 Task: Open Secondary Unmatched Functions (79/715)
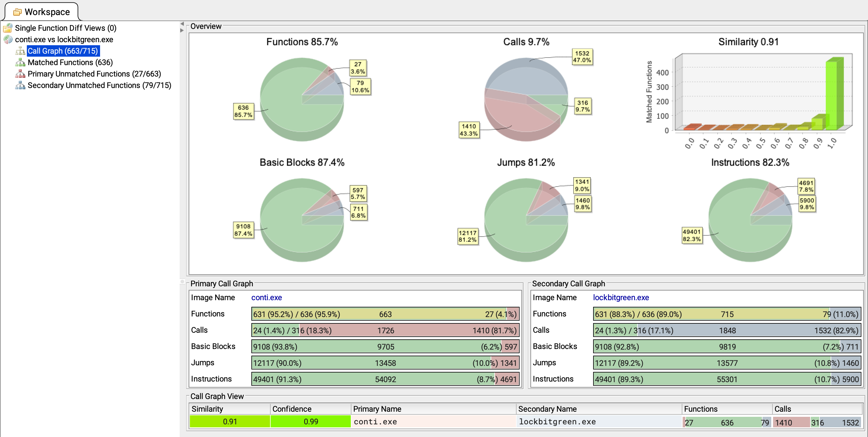(x=99, y=85)
